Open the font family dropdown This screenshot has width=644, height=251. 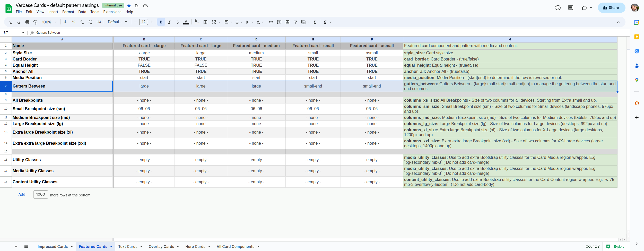[x=117, y=22]
